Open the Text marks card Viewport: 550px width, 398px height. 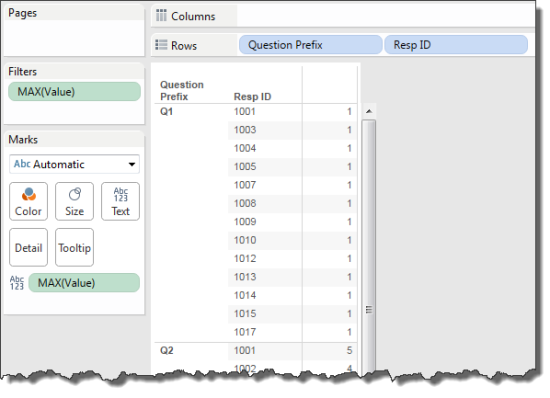pyautogui.click(x=120, y=201)
